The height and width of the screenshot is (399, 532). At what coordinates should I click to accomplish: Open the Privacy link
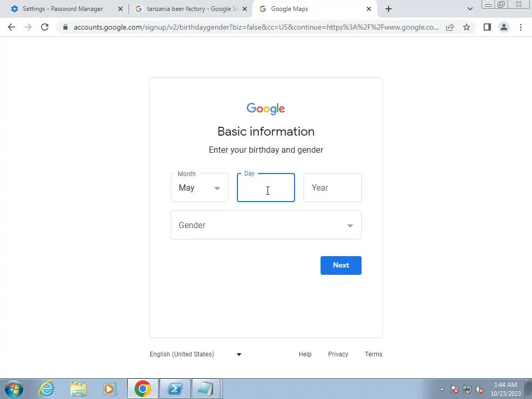(x=338, y=354)
